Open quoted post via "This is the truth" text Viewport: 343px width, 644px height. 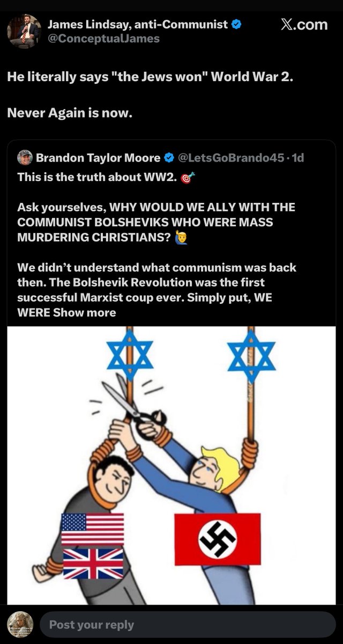pyautogui.click(x=97, y=177)
